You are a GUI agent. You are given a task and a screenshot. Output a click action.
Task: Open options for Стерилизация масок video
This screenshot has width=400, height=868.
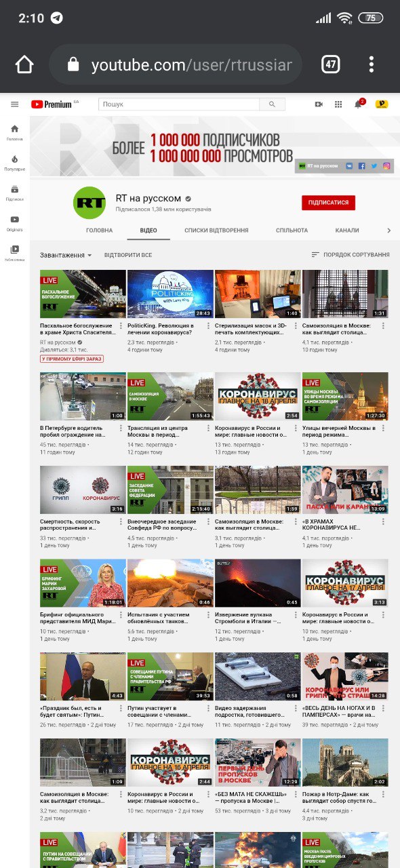[x=296, y=326]
